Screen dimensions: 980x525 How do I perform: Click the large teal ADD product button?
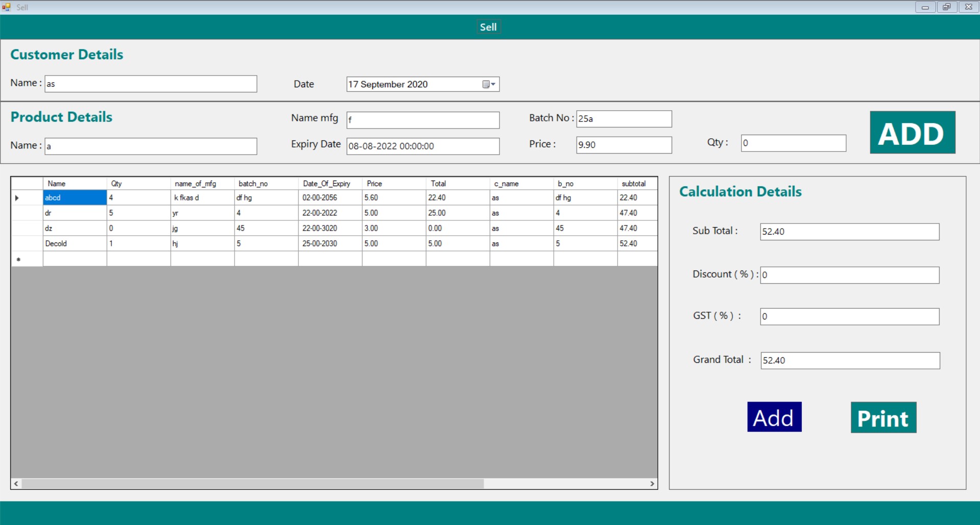(x=912, y=133)
